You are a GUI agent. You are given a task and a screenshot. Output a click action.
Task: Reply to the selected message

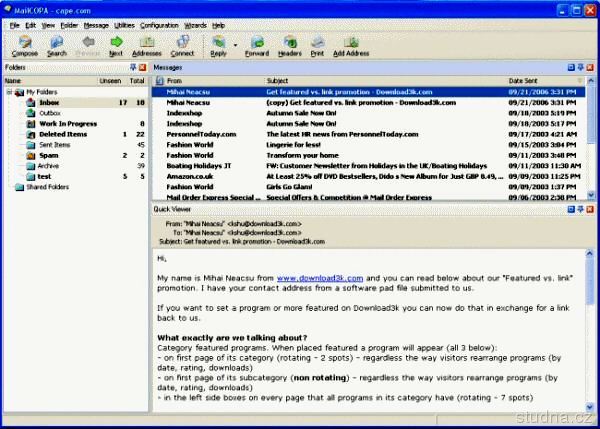point(218,46)
